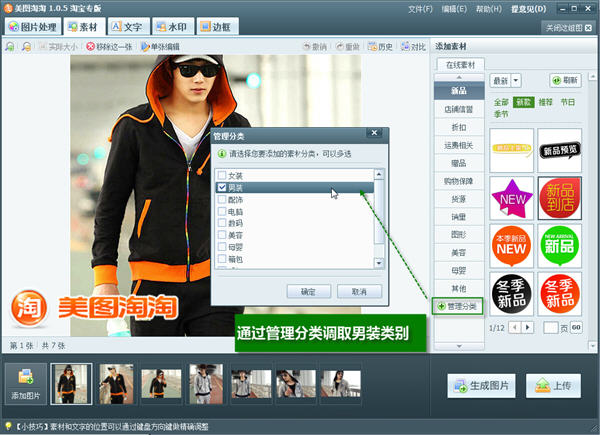Check the 女装 category checkbox

[222, 175]
